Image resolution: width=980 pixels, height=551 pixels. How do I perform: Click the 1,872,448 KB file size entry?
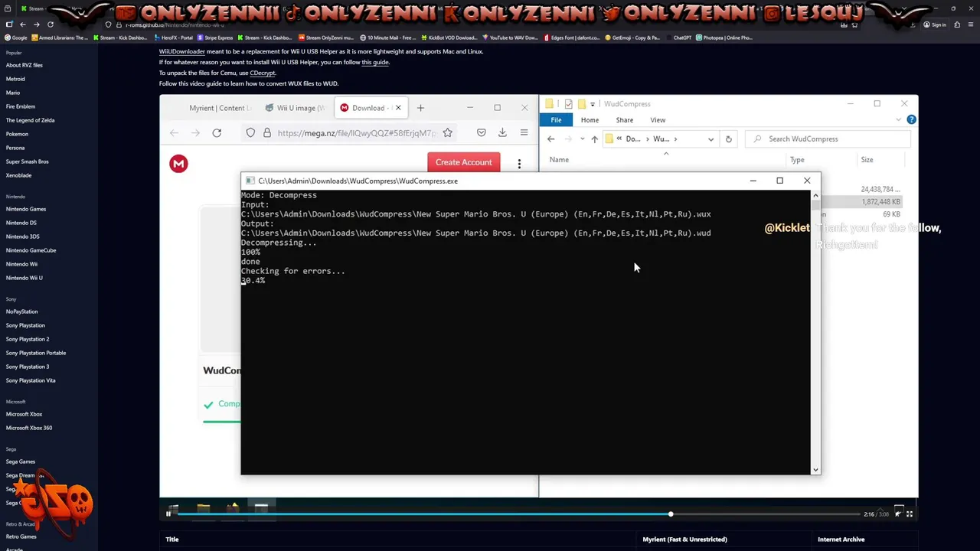(x=881, y=202)
